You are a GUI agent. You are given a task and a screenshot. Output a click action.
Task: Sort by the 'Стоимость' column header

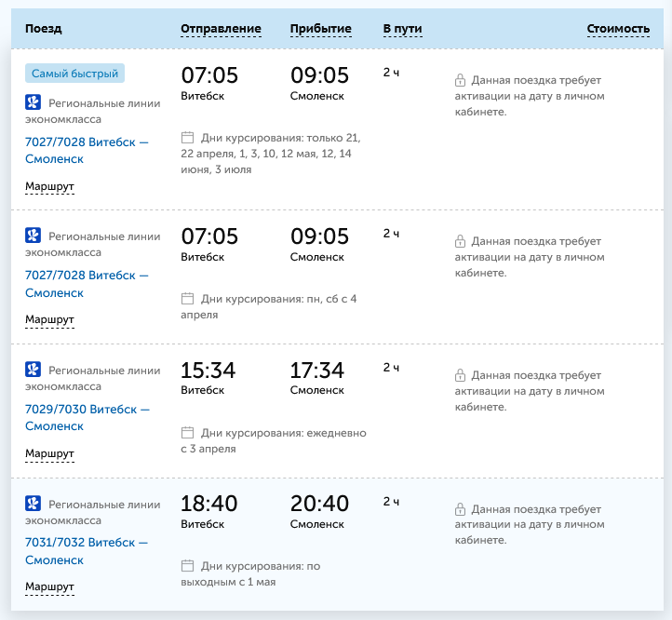(618, 29)
